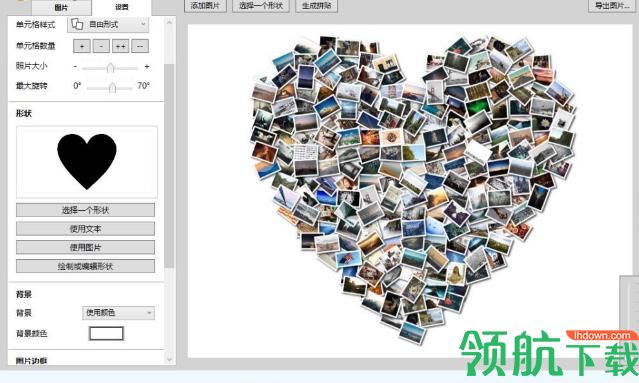Click the settings panel scroll-up arrow
639x383 pixels.
tap(170, 22)
